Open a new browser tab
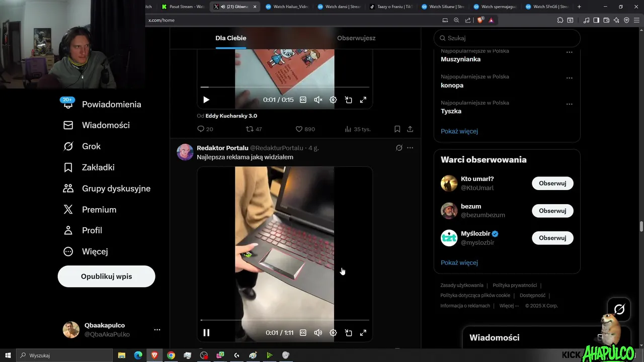This screenshot has width=644, height=362. pyautogui.click(x=579, y=7)
